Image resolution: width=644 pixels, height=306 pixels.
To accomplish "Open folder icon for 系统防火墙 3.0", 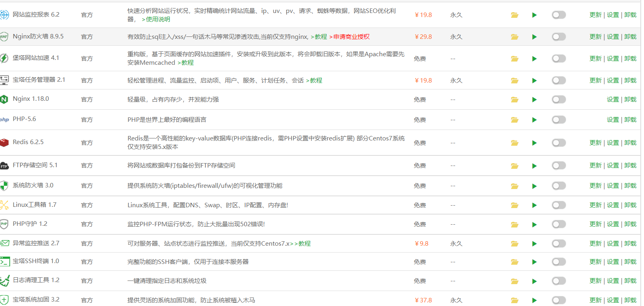I will (515, 186).
